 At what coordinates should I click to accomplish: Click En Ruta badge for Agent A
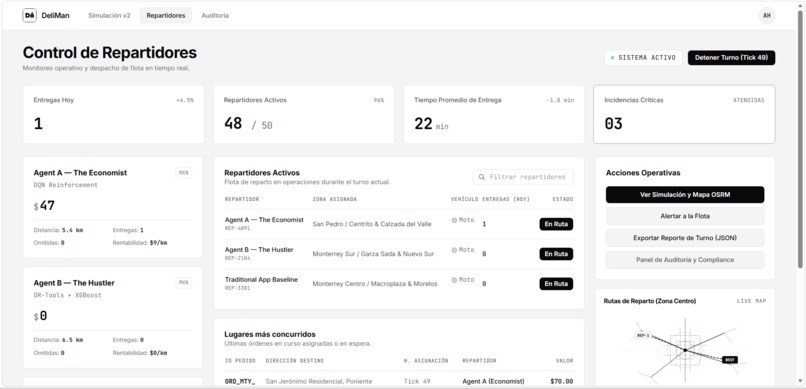pyautogui.click(x=556, y=224)
